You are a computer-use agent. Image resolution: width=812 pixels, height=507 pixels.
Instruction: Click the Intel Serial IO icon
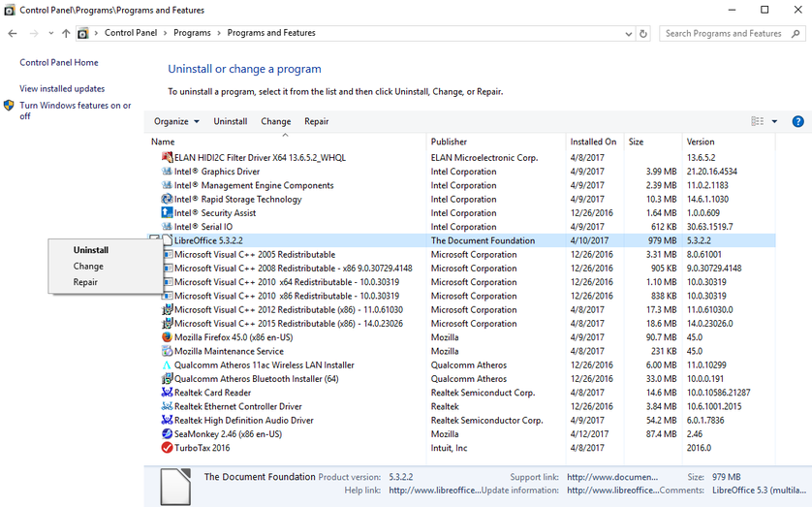pos(167,227)
